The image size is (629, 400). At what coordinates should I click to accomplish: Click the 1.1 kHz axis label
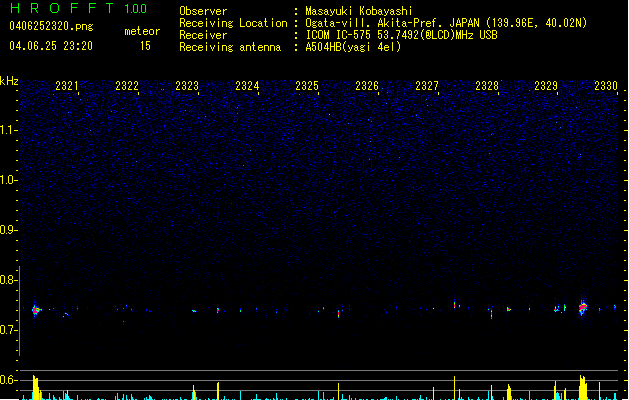point(9,130)
